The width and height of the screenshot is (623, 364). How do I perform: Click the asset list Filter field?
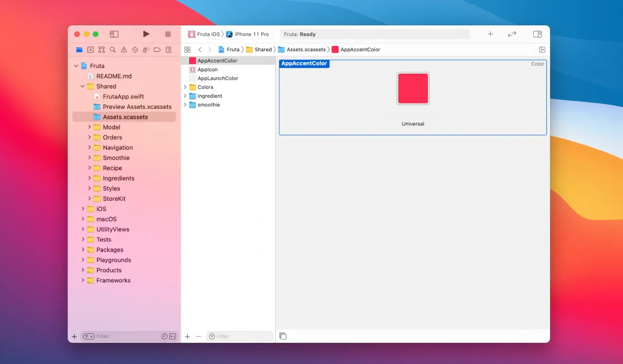pos(242,336)
